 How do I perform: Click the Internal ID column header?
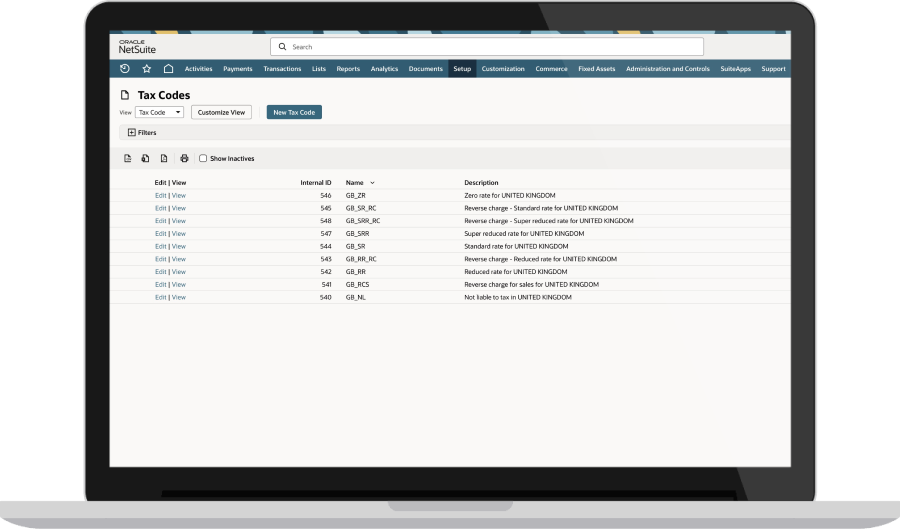point(316,182)
